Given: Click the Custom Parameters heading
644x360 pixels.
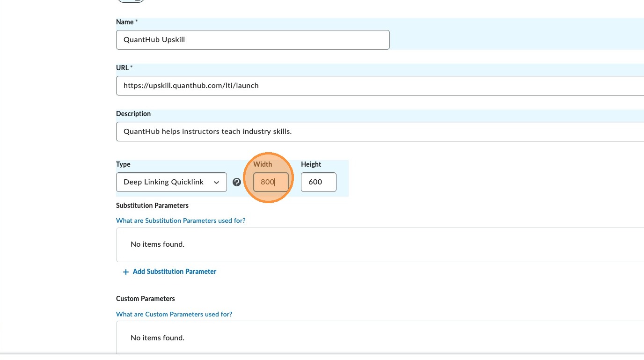Looking at the screenshot, I should click(146, 299).
